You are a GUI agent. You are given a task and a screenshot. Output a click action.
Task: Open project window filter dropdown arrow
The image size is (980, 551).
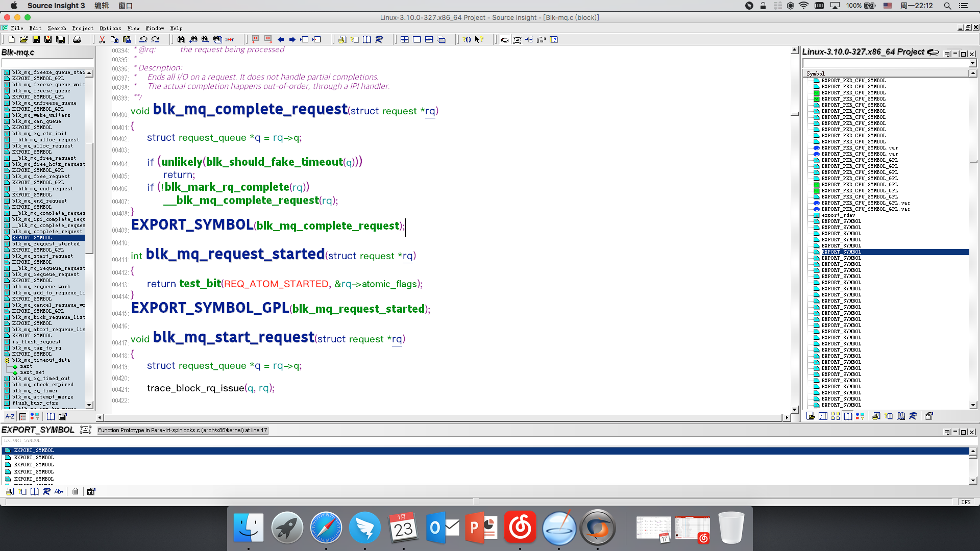click(972, 63)
